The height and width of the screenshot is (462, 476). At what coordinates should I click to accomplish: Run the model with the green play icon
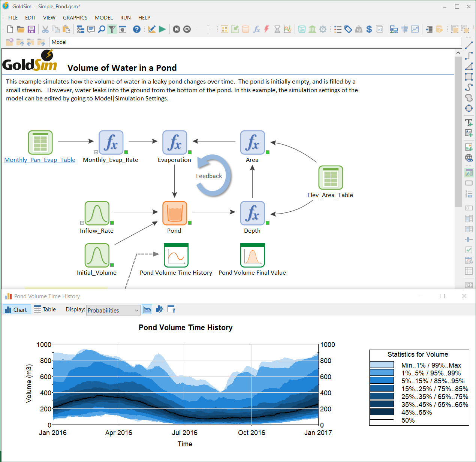click(162, 29)
